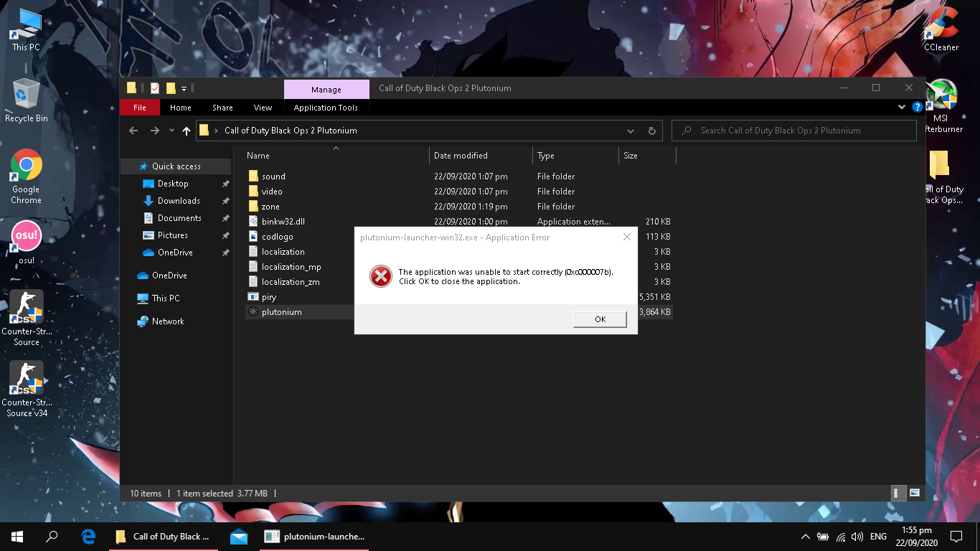Click OK in the Application Error dialog

tap(600, 319)
